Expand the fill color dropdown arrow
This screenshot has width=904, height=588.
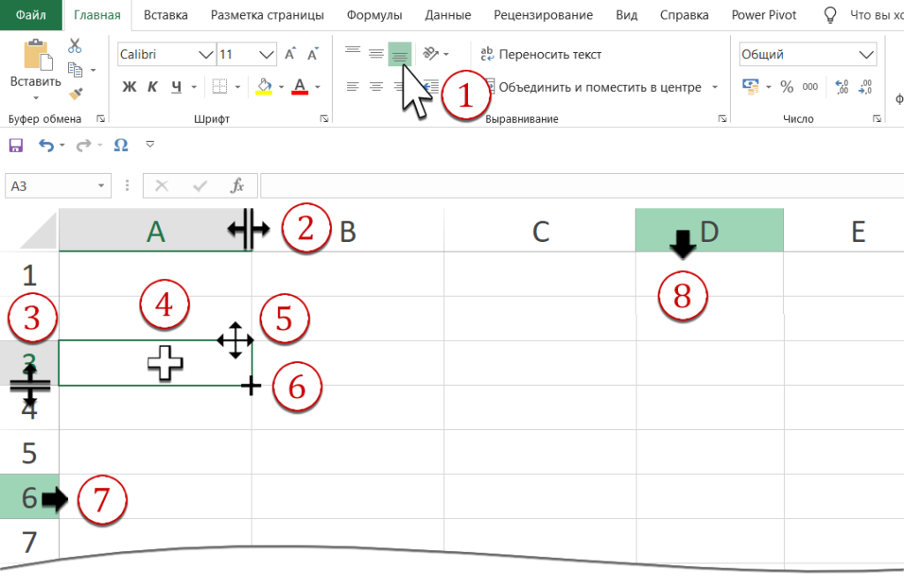click(282, 87)
